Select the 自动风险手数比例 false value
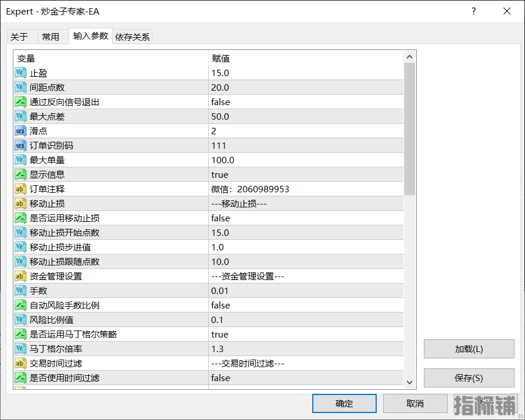The height and width of the screenshot is (420, 525). pos(221,305)
